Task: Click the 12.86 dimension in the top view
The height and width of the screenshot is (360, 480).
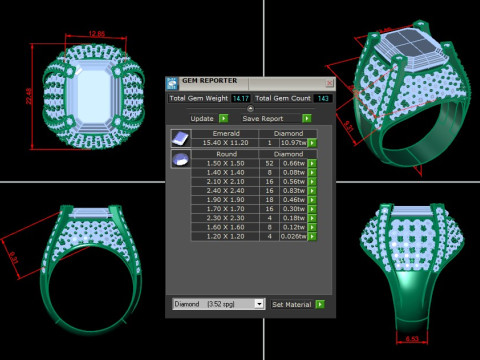Action: (x=97, y=33)
